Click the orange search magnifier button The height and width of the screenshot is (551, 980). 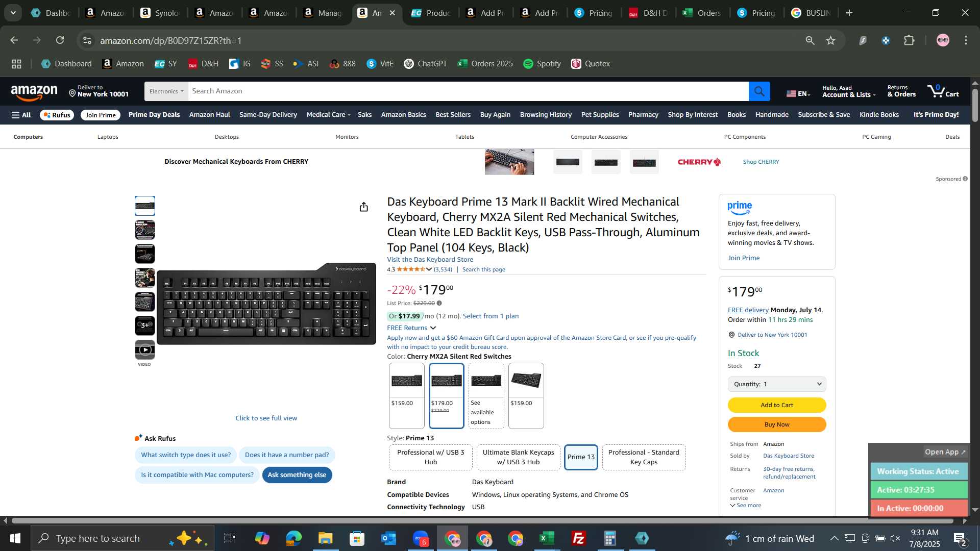pos(759,91)
